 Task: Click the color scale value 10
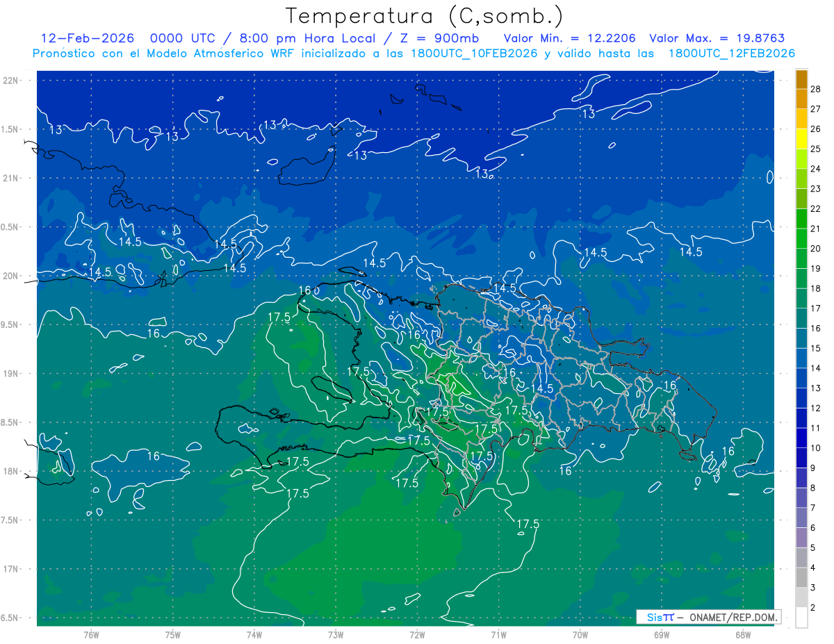click(x=816, y=448)
